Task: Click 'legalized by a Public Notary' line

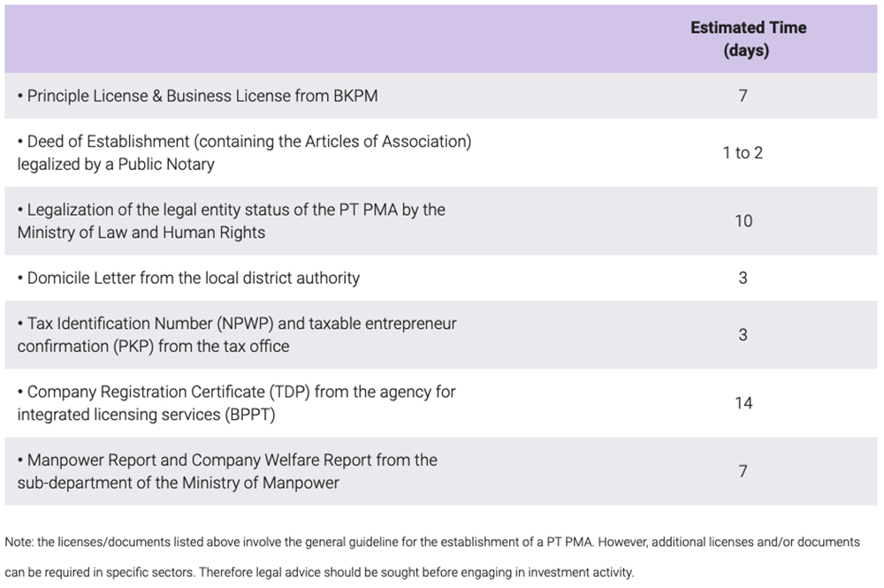Action: (x=116, y=164)
